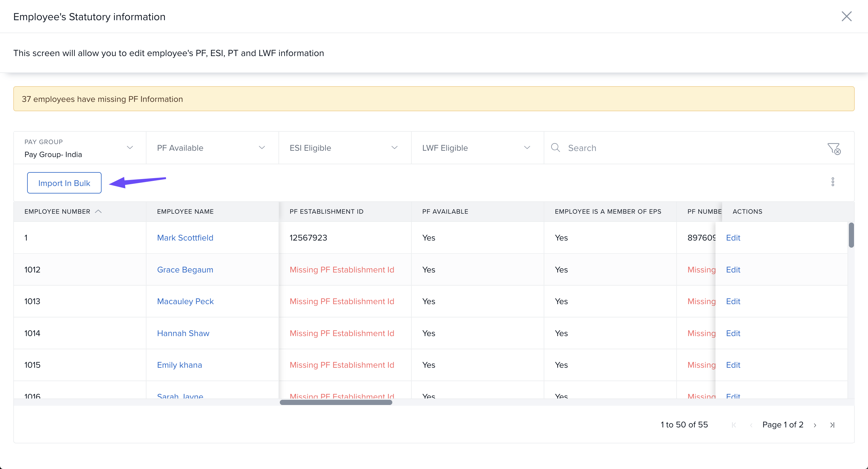This screenshot has height=469, width=868.
Task: Click the vertical table scrollbar thumb
Action: 851,235
